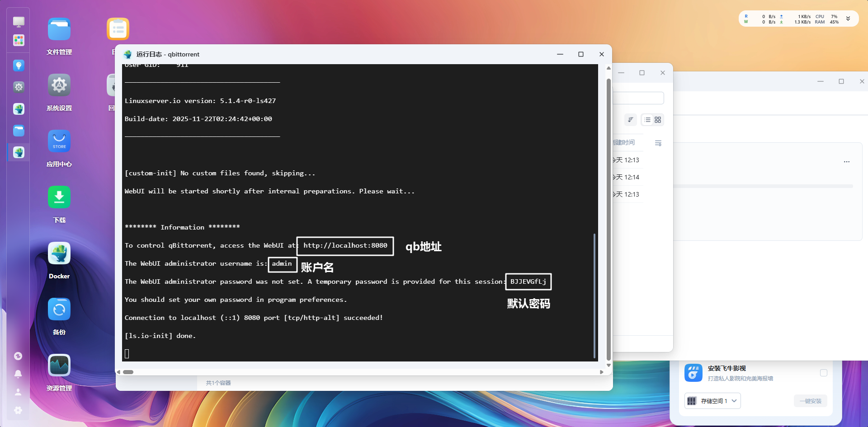This screenshot has width=868, height=427.
Task: Open 资源管理 resource monitor
Action: coord(59,366)
